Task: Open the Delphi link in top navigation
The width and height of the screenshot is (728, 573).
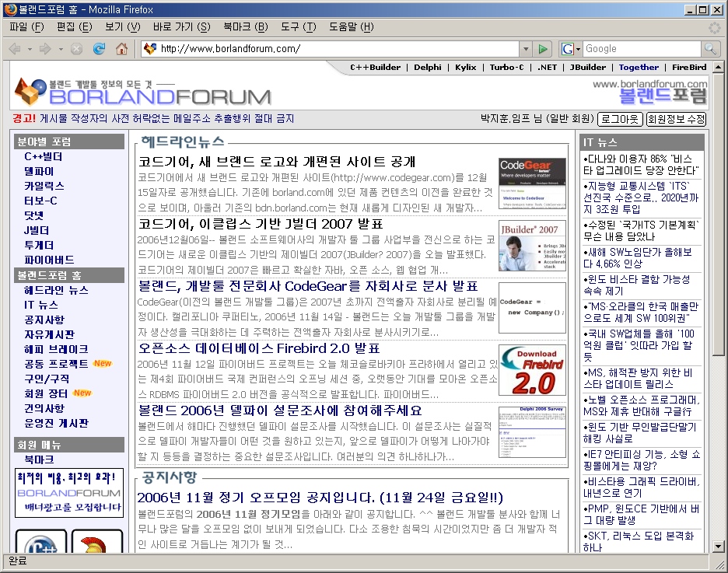Action: point(427,68)
